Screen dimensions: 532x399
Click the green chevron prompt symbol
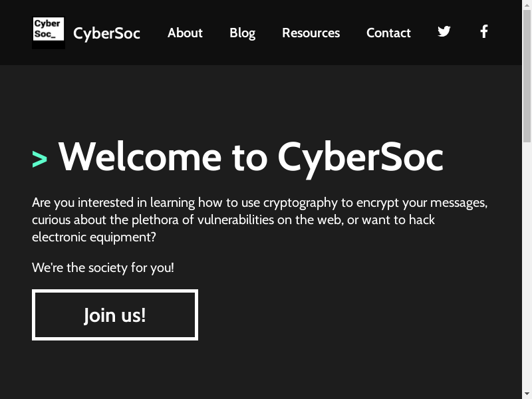point(40,159)
